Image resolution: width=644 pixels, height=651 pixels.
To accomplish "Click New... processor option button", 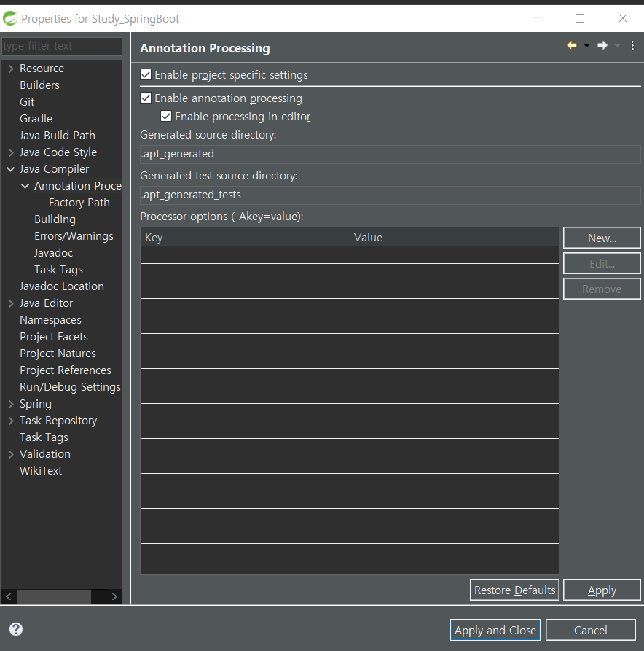I will [x=602, y=238].
